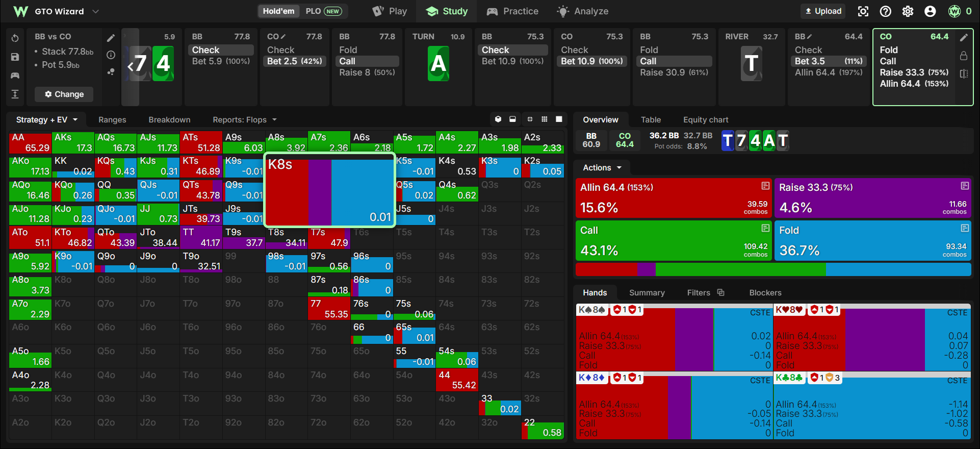This screenshot has width=980, height=449.
Task: Switch to the Blockers tab
Action: tap(765, 293)
